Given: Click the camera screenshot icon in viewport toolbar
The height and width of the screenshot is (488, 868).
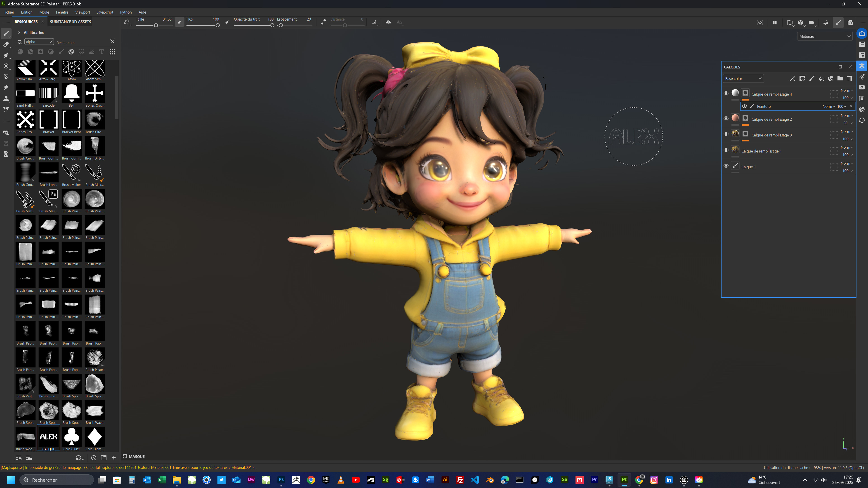Looking at the screenshot, I should pyautogui.click(x=850, y=23).
